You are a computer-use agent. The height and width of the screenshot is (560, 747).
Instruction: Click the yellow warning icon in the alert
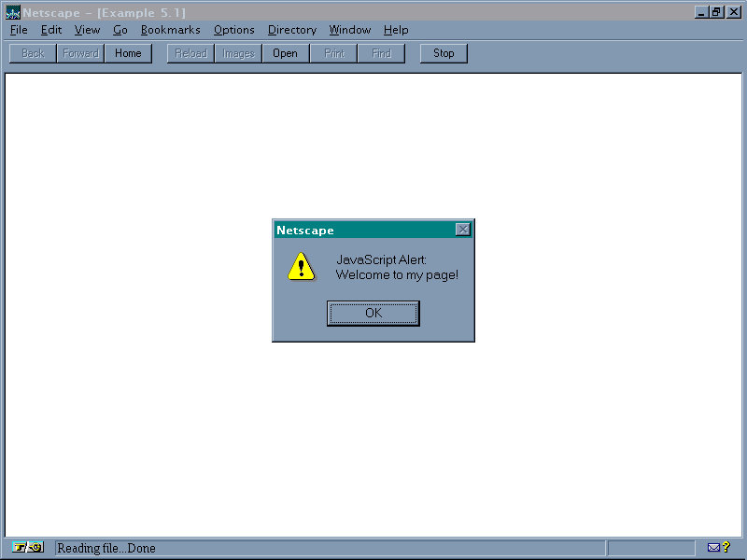point(301,266)
